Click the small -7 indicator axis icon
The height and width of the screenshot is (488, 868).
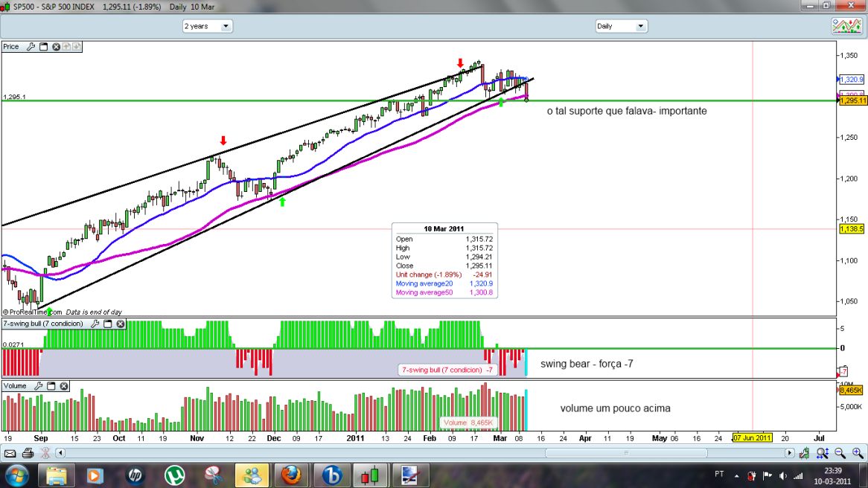843,371
